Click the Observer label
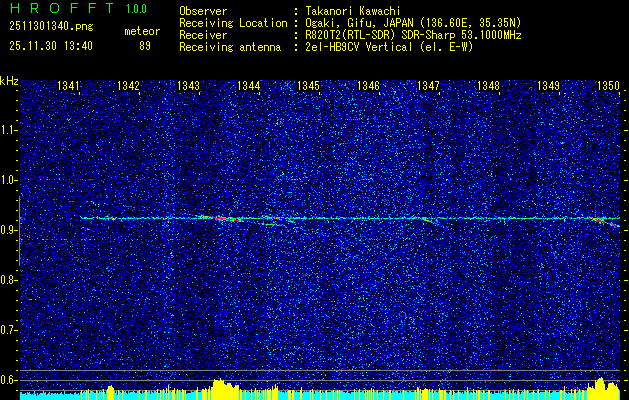Screen dimensions: 629x400 tap(203, 11)
